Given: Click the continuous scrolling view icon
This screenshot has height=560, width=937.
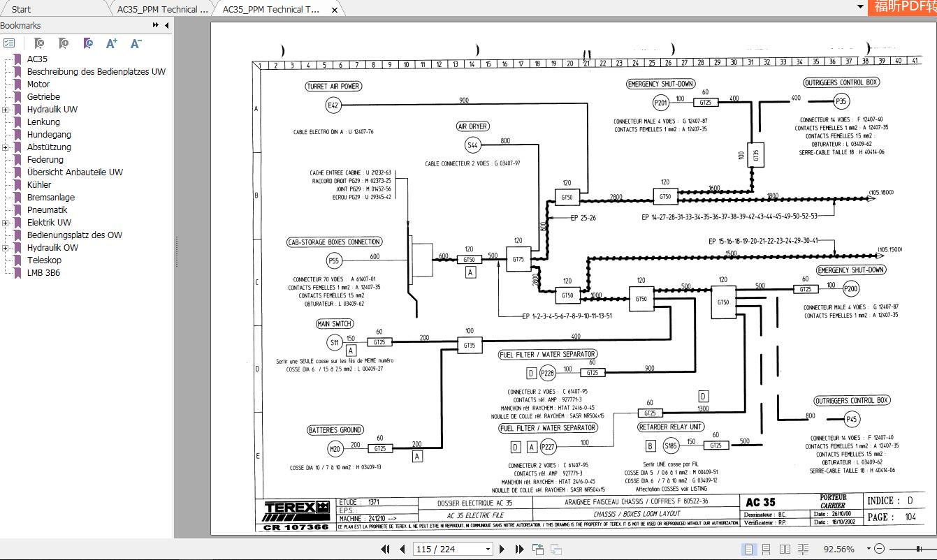Looking at the screenshot, I should point(767,549).
